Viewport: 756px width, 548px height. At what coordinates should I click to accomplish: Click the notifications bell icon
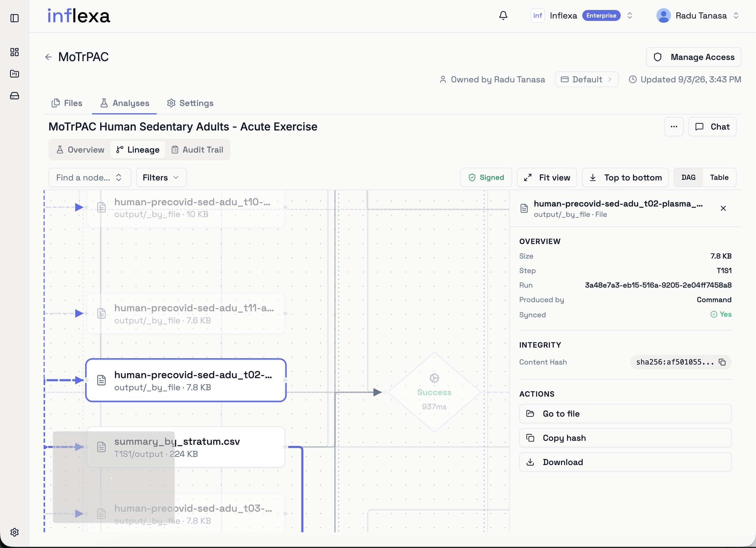click(x=503, y=16)
